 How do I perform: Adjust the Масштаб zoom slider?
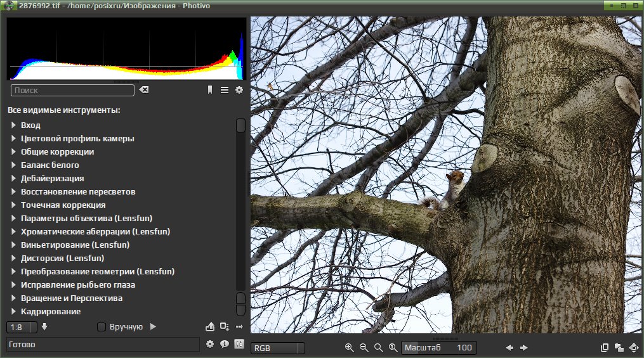(x=438, y=348)
